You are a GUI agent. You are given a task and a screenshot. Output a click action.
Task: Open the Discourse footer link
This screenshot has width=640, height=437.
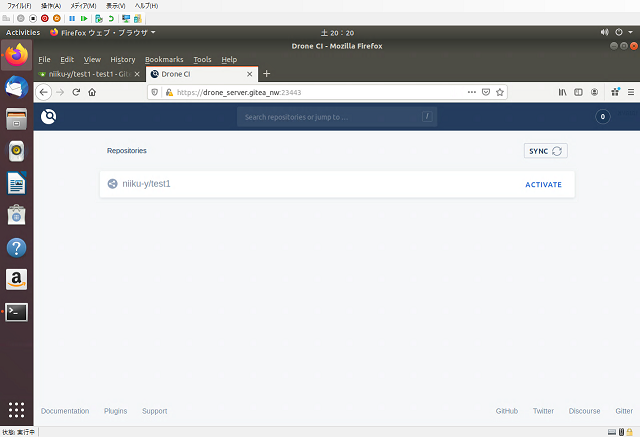click(x=584, y=411)
